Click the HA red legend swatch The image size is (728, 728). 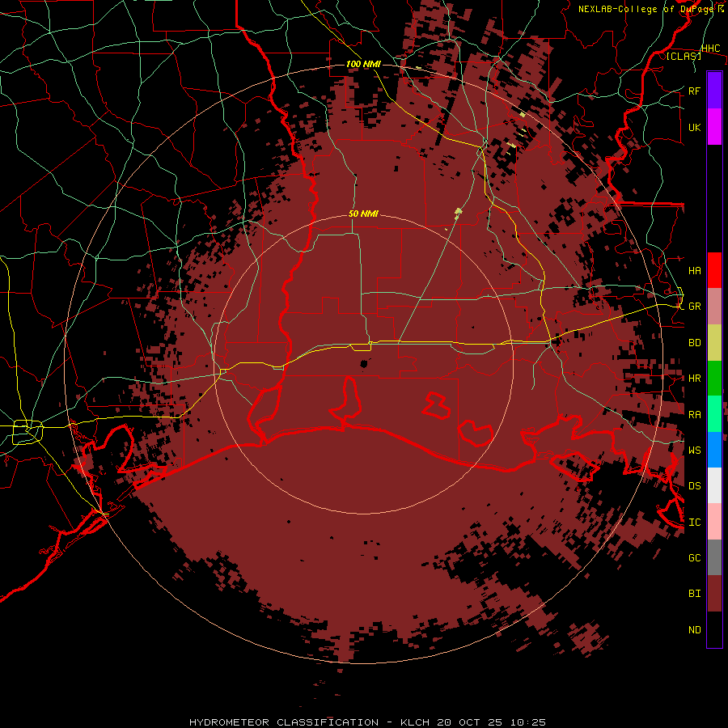click(x=714, y=270)
